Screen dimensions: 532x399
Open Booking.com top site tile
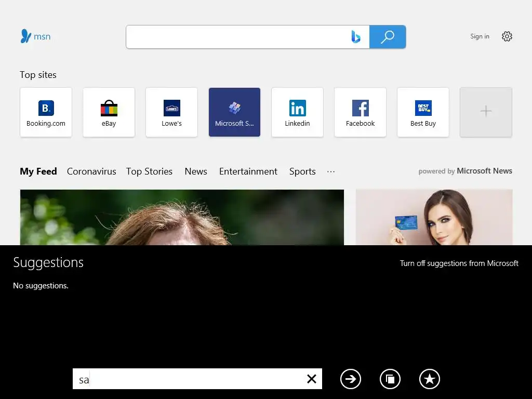[46, 112]
